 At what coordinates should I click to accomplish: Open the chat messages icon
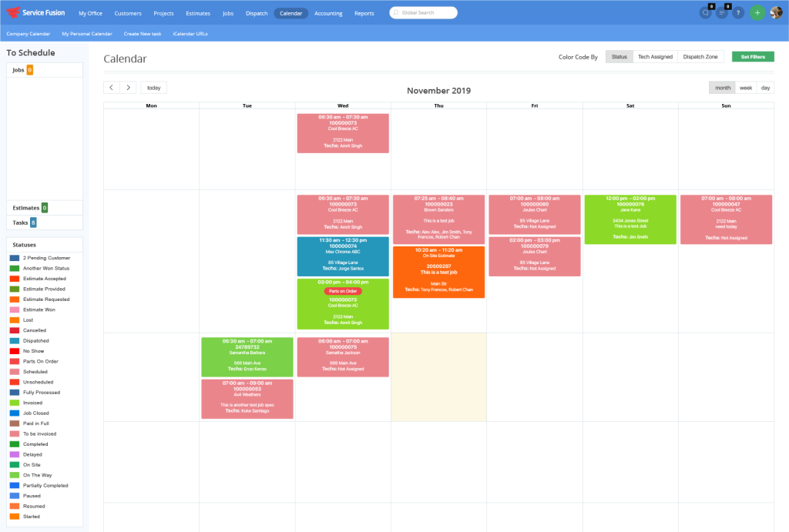coord(705,13)
